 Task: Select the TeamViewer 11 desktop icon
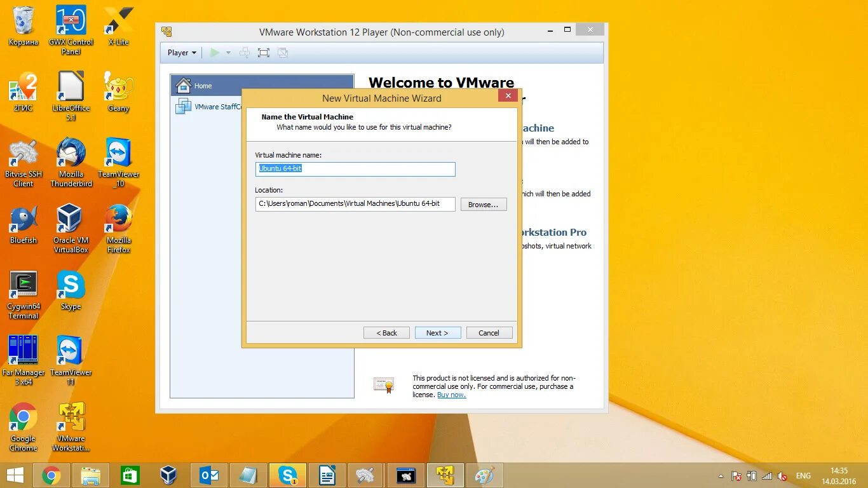click(71, 361)
